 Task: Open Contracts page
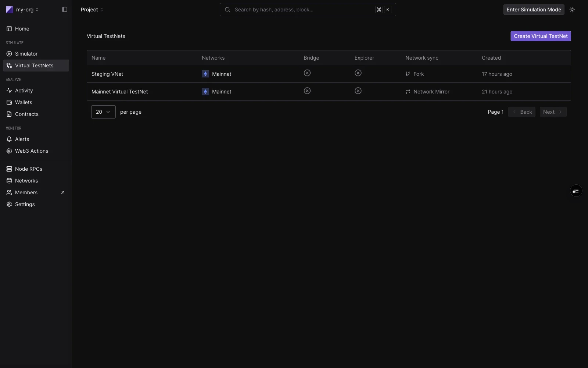point(36,114)
